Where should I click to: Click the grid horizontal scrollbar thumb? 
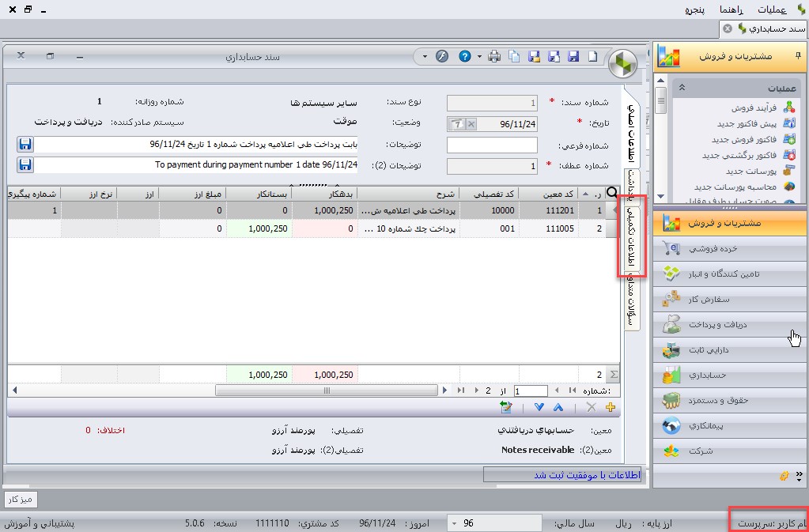pos(327,391)
